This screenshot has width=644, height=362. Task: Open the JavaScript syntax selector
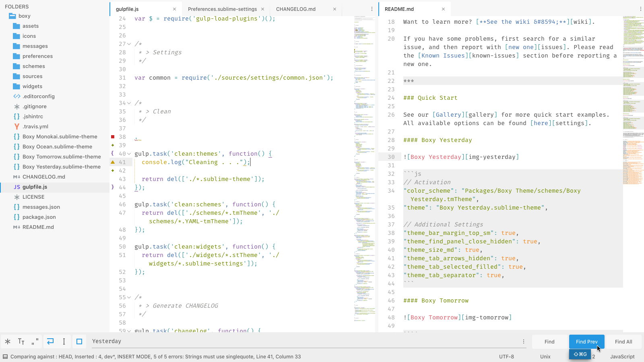click(622, 356)
